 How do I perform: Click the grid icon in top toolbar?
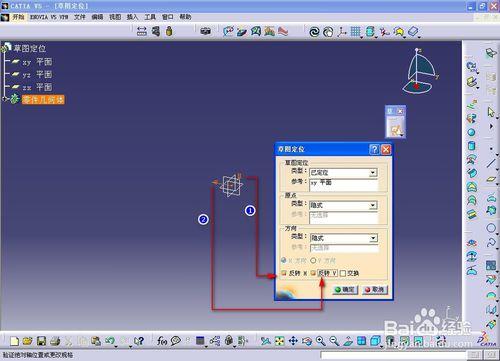coord(355,32)
